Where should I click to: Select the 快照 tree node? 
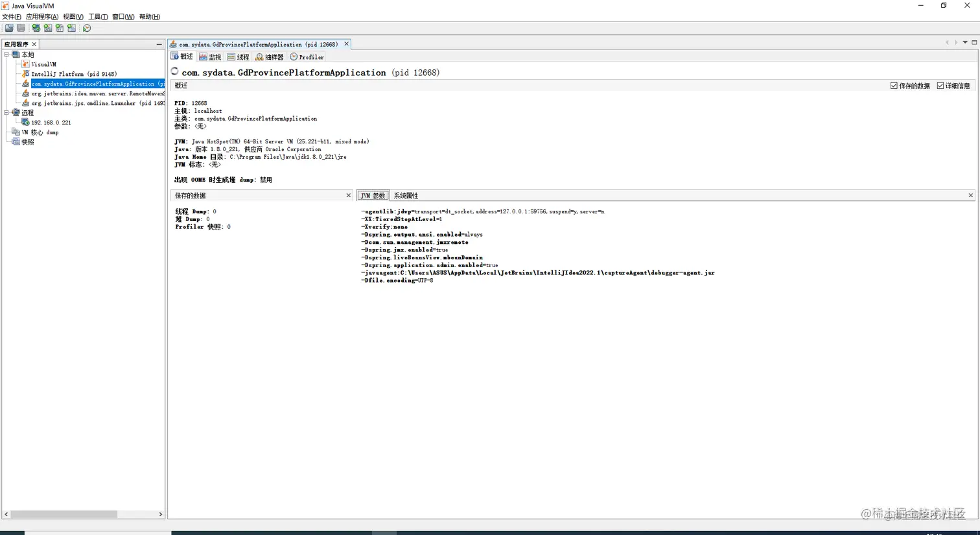[28, 141]
